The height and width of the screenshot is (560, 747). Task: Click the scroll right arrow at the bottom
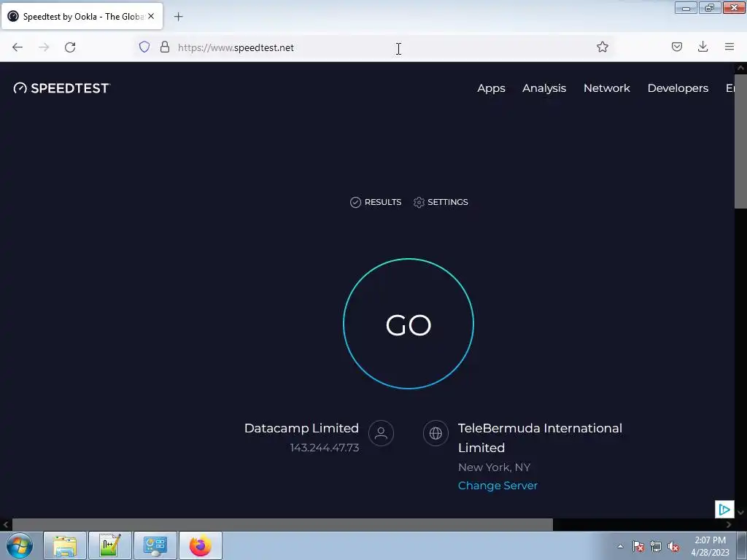[x=729, y=525]
